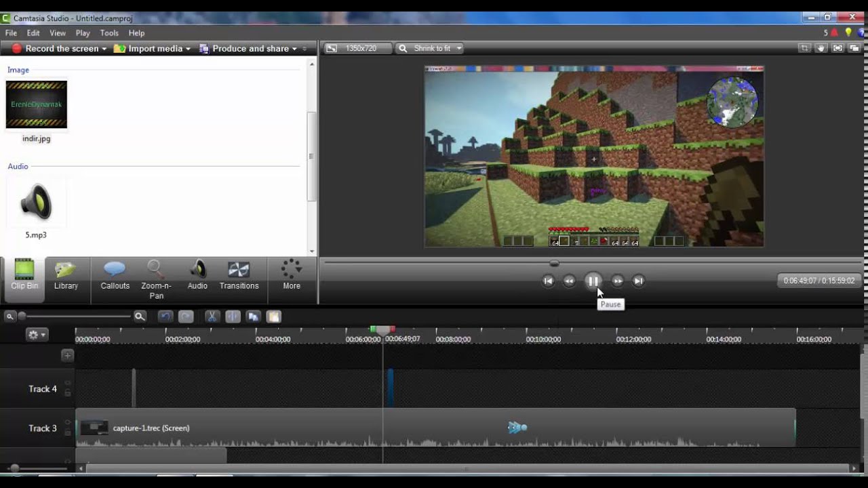Toggle crop mode in the preview toolbar
The width and height of the screenshot is (868, 488).
[x=804, y=48]
